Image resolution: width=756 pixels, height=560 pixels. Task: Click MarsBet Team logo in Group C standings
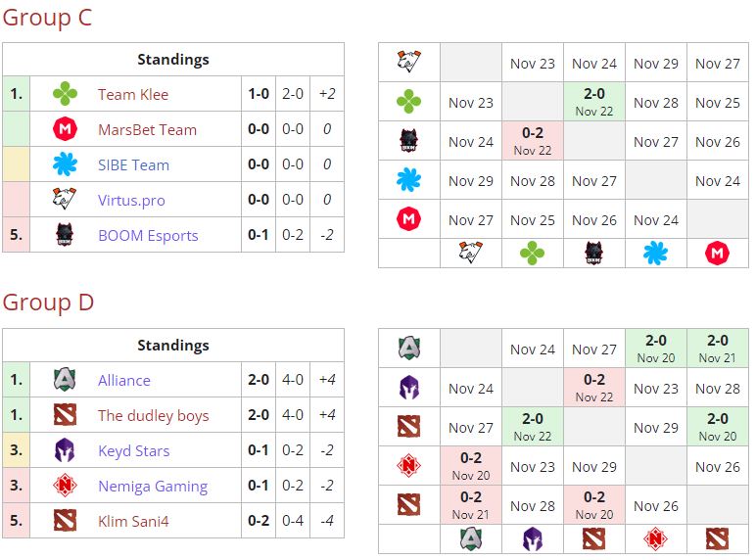click(65, 129)
